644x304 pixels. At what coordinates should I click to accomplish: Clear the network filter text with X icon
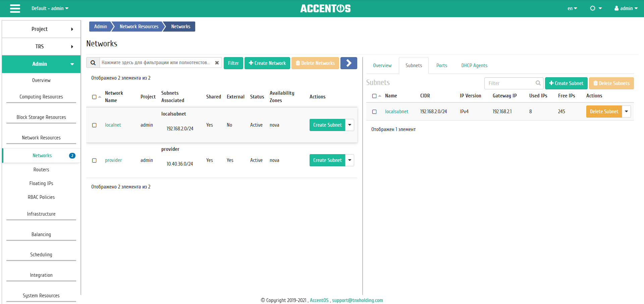(x=217, y=63)
